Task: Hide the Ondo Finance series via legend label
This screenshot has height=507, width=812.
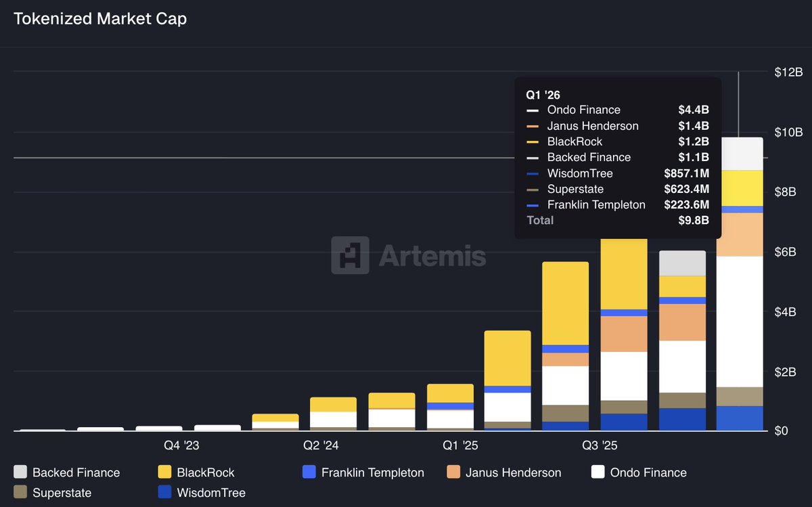Action: coord(648,472)
